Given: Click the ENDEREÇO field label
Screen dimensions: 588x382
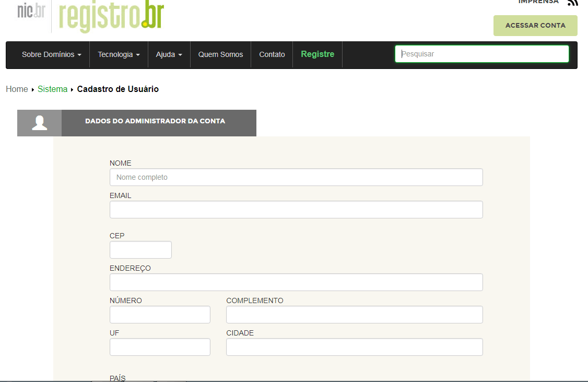Looking at the screenshot, I should pyautogui.click(x=130, y=268).
